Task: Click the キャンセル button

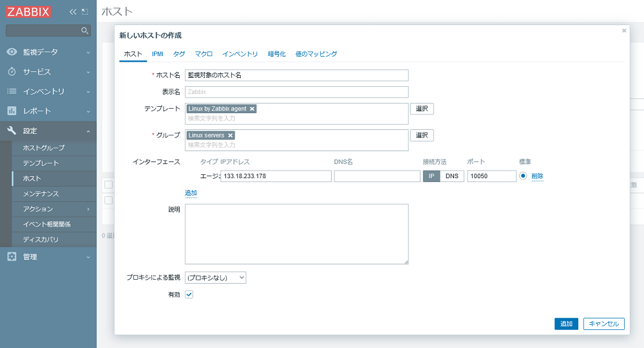Action: point(604,324)
